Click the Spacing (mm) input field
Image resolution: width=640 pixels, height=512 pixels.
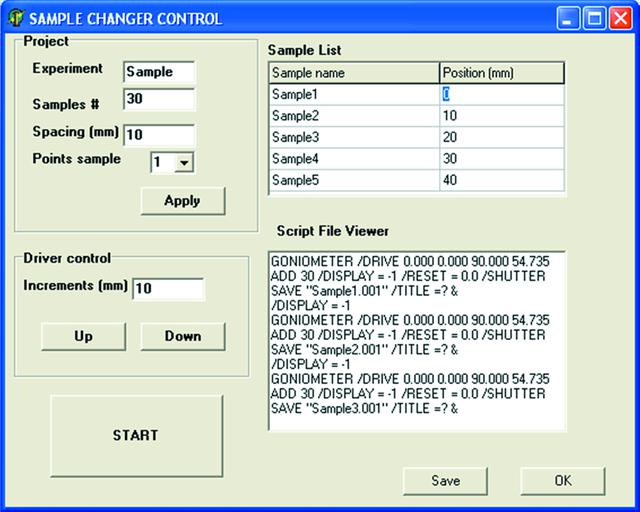pyautogui.click(x=159, y=135)
